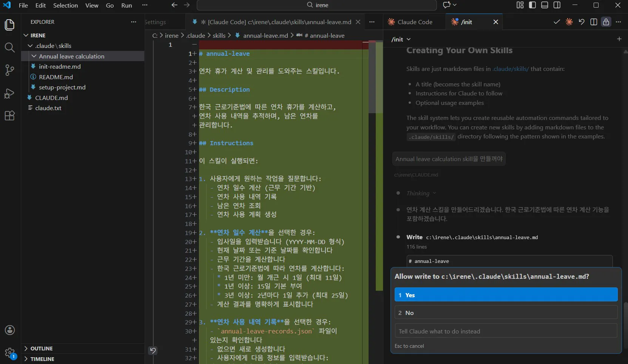The image size is (628, 364).
Task: Click the editor minimap scroll slider
Action: 372,77
